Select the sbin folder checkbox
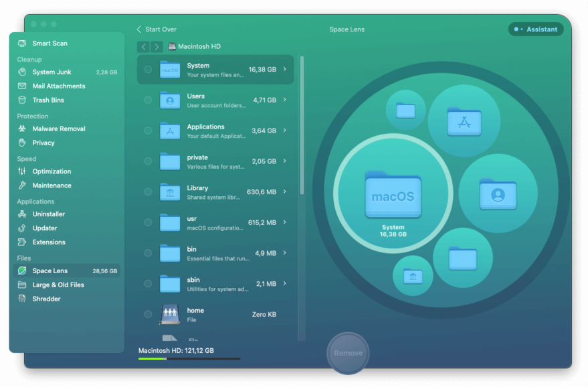 pyautogui.click(x=148, y=284)
